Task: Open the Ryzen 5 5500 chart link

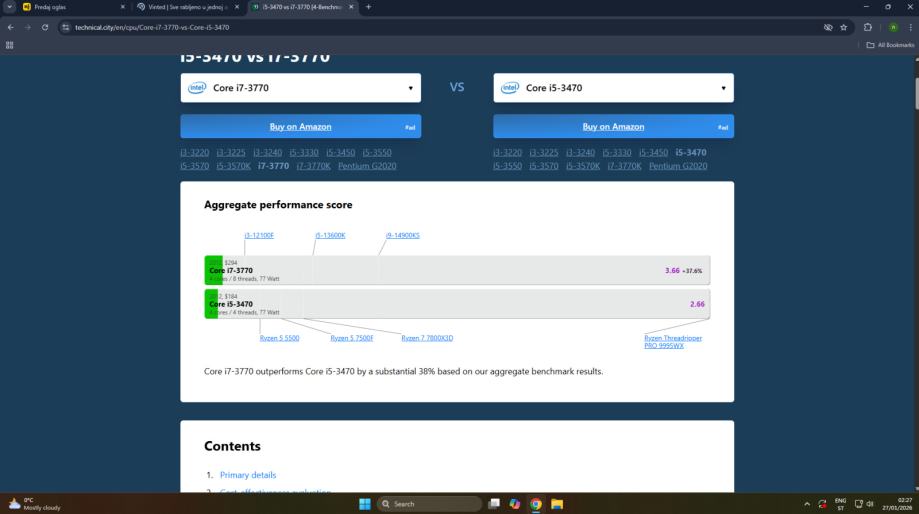Action: (x=280, y=338)
